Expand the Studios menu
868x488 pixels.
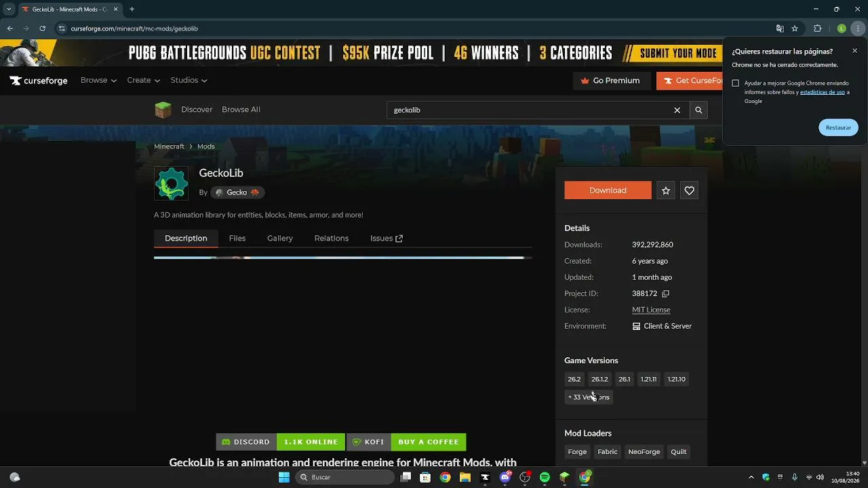(x=189, y=81)
